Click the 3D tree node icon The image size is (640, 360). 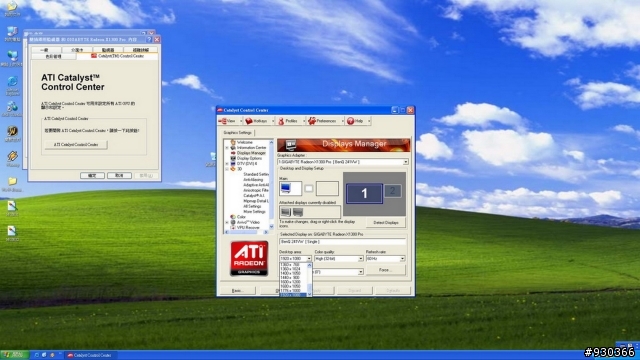[x=233, y=169]
